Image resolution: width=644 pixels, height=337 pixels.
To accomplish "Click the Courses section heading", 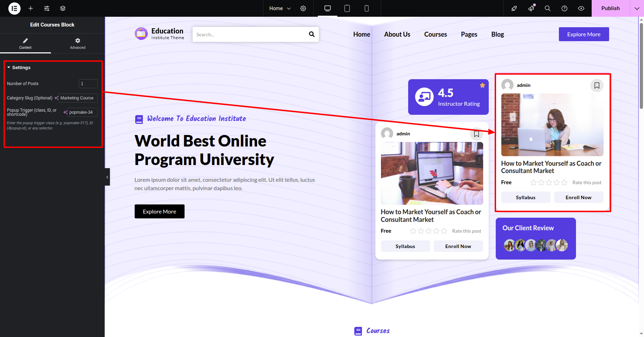I will point(378,331).
